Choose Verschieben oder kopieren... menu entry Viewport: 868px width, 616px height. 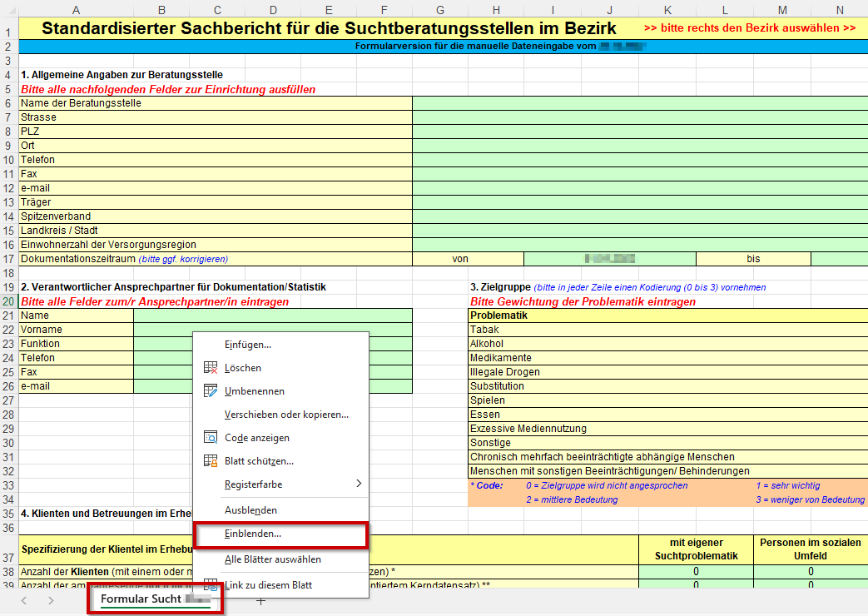pyautogui.click(x=286, y=415)
